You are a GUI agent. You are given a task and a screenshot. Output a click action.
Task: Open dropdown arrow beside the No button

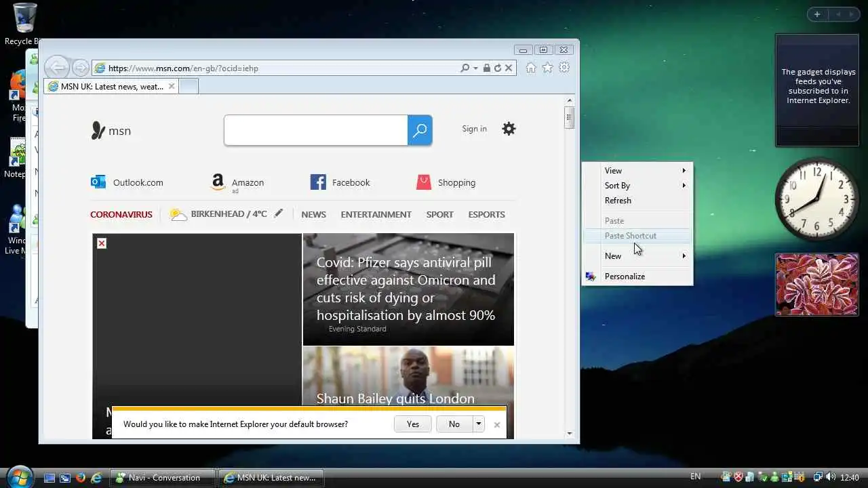click(479, 424)
